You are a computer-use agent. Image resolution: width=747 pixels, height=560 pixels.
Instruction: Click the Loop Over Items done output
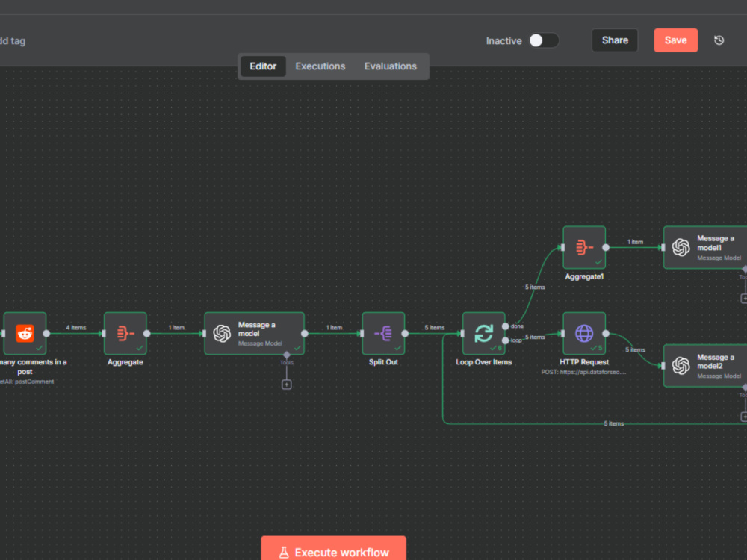[x=506, y=326]
